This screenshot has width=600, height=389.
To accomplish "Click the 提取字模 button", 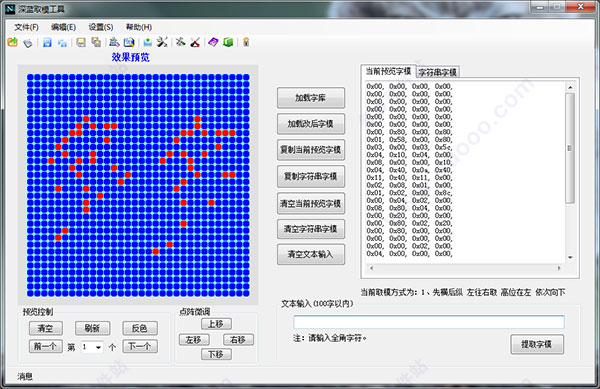I will point(536,344).
